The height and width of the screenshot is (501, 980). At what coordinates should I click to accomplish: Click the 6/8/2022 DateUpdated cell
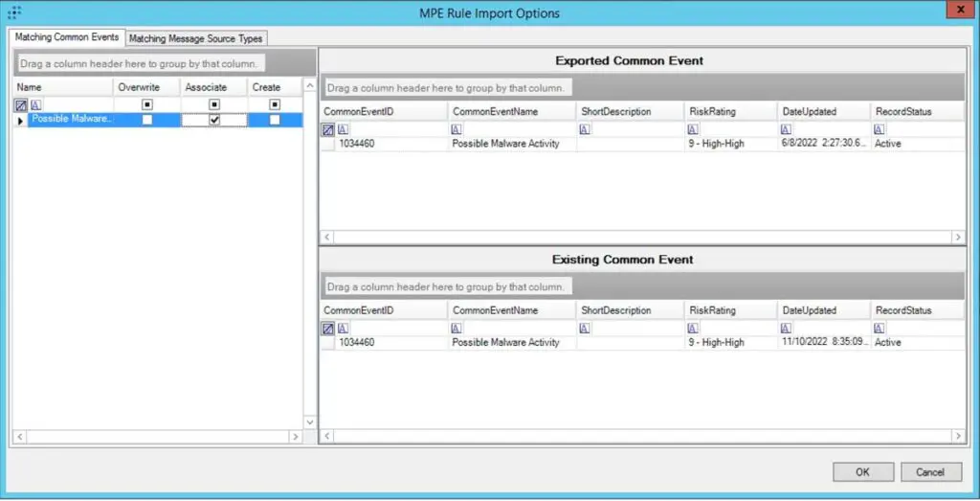[x=824, y=144]
